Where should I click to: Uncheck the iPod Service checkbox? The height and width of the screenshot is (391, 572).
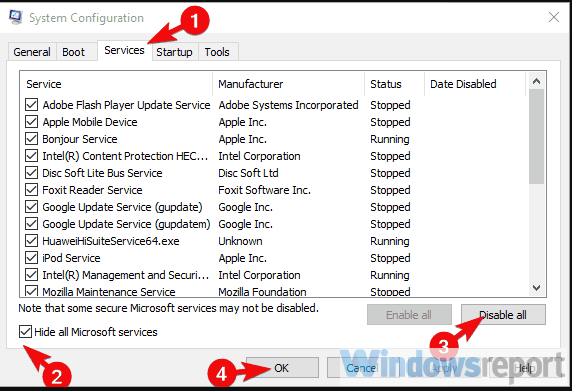coord(31,258)
